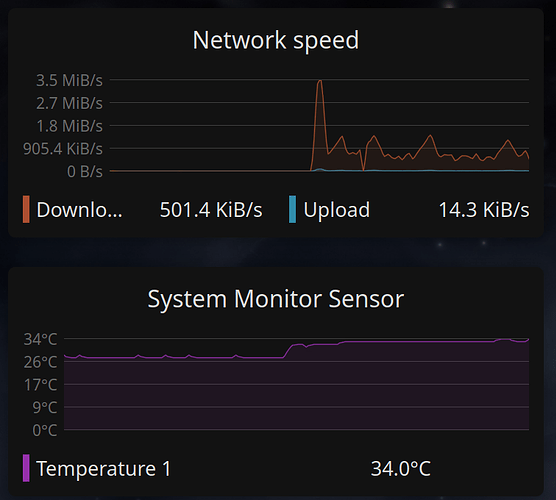Click the 14.3 KiB/s upload value
Image resolution: width=556 pixels, height=500 pixels.
484,210
